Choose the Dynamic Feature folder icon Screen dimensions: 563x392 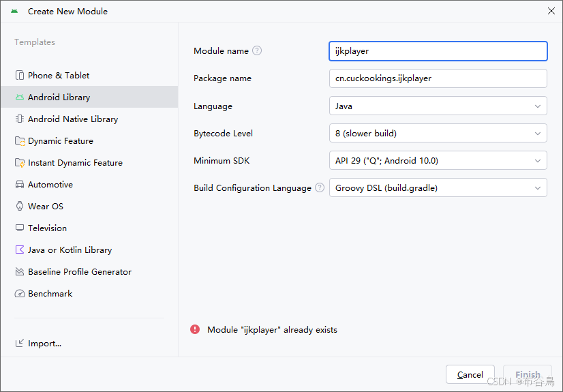pos(20,140)
